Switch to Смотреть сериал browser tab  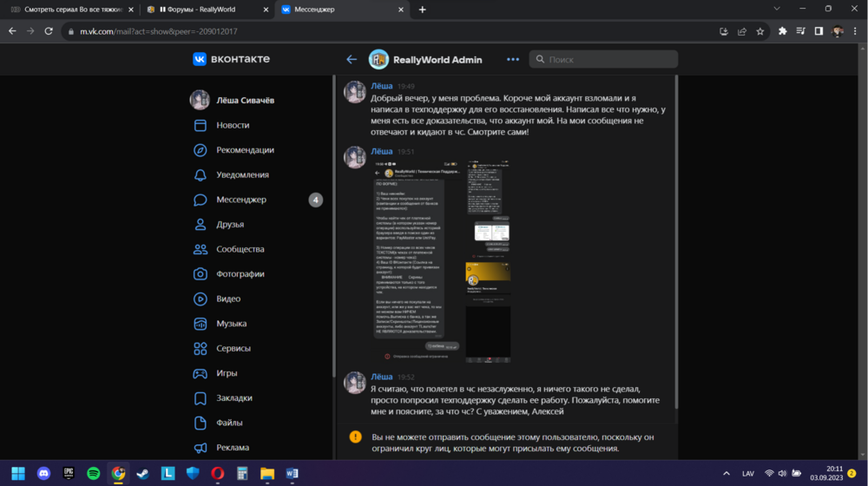pyautogui.click(x=72, y=10)
